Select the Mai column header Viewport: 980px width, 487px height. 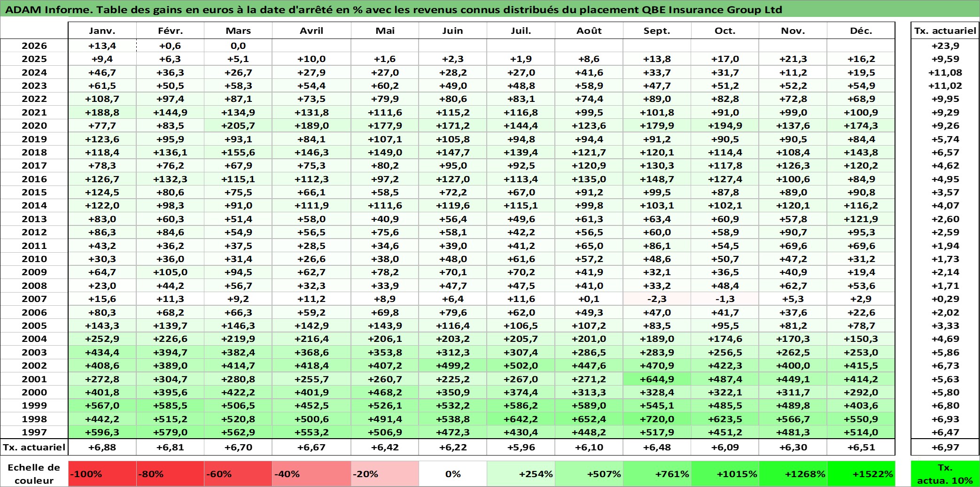[x=385, y=31]
